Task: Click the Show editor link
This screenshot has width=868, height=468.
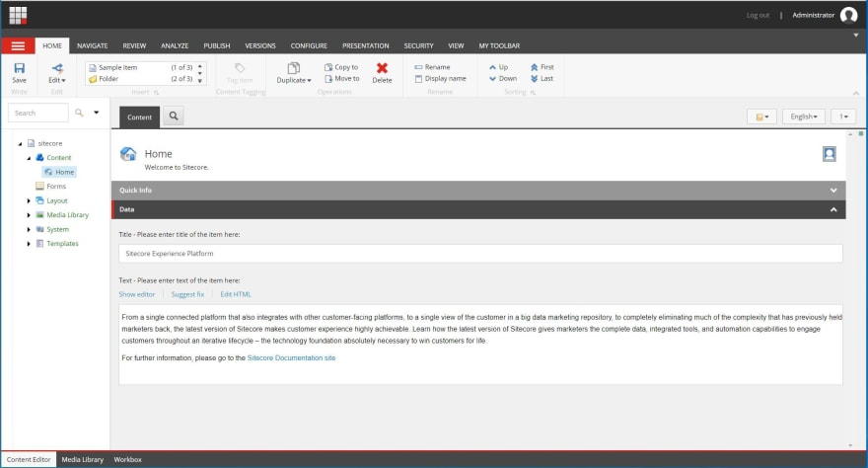Action: click(x=137, y=294)
